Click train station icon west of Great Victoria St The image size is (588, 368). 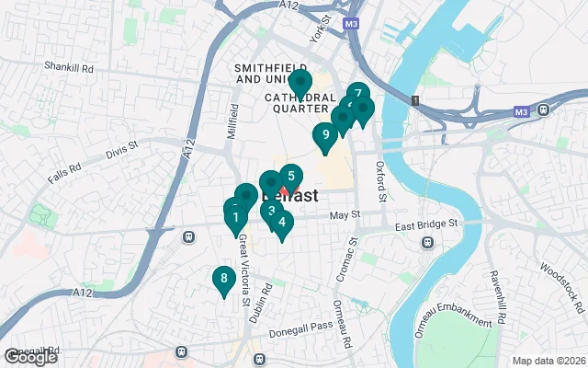188,237
